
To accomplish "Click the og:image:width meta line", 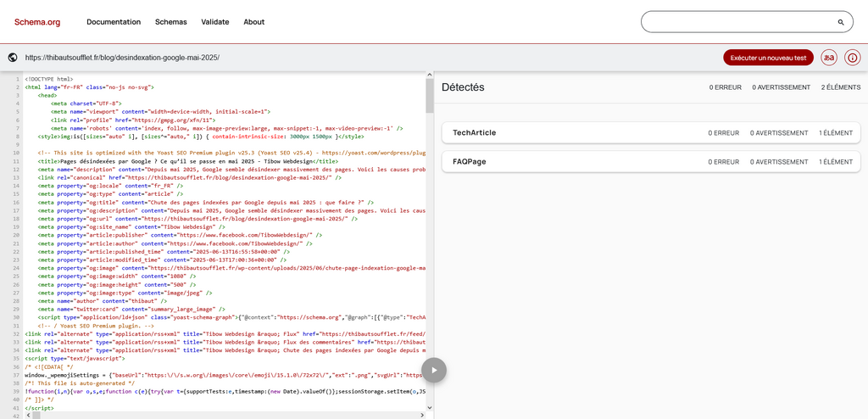I will (x=117, y=276).
